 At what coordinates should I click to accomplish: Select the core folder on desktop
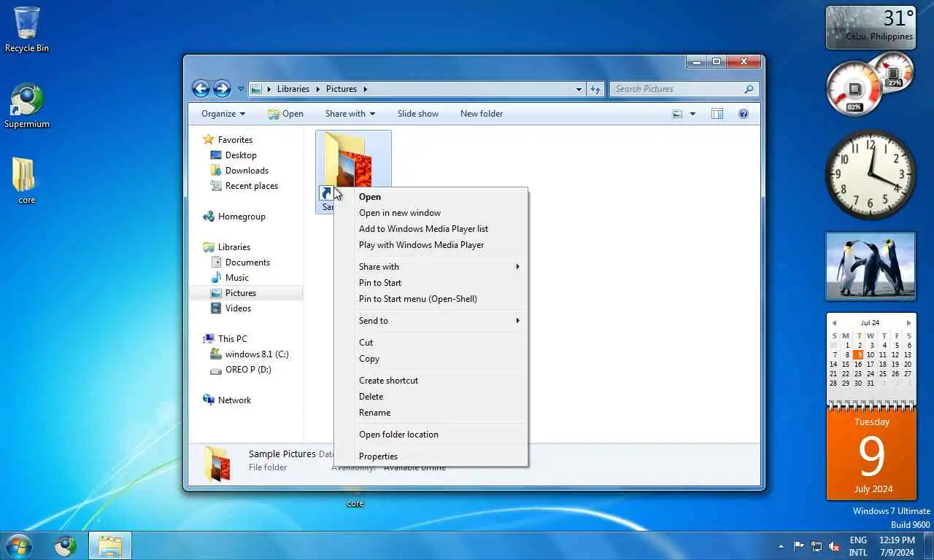pos(26,180)
